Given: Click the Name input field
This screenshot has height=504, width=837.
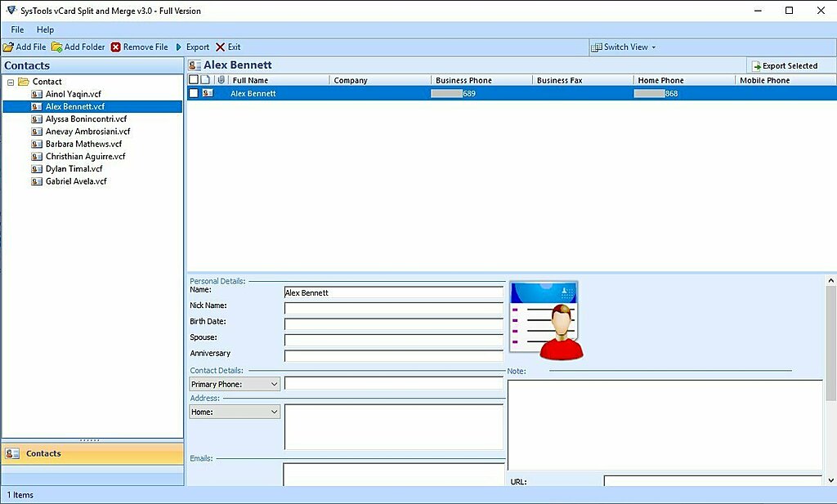Looking at the screenshot, I should click(394, 292).
